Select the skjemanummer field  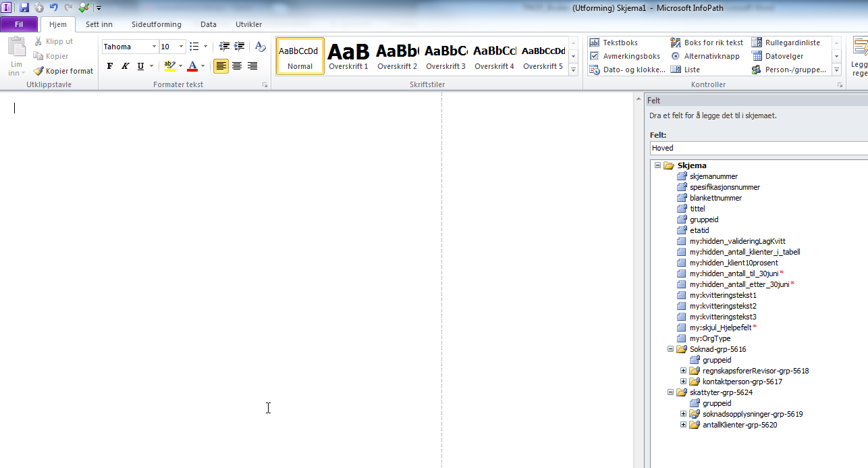tap(713, 176)
